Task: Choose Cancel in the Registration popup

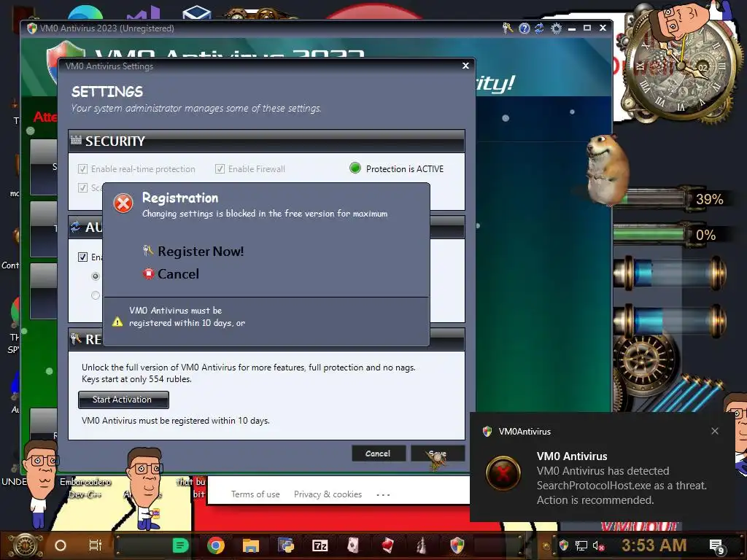Action: (x=178, y=274)
